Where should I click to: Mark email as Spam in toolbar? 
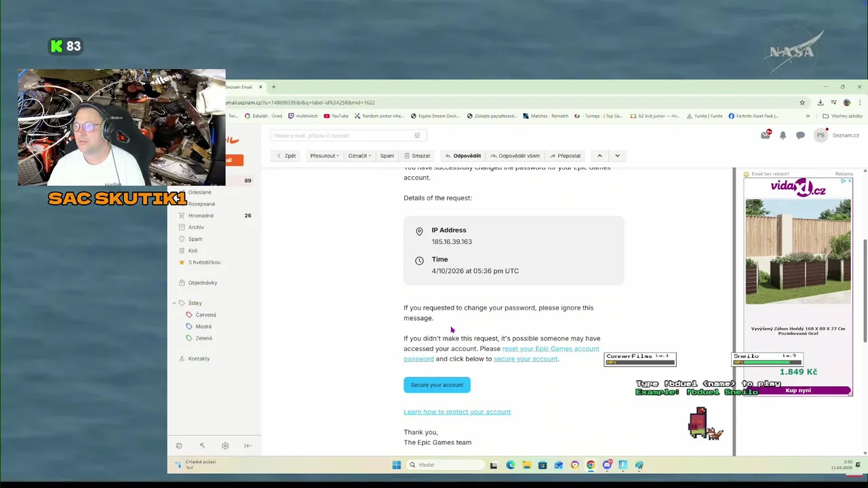pyautogui.click(x=387, y=156)
